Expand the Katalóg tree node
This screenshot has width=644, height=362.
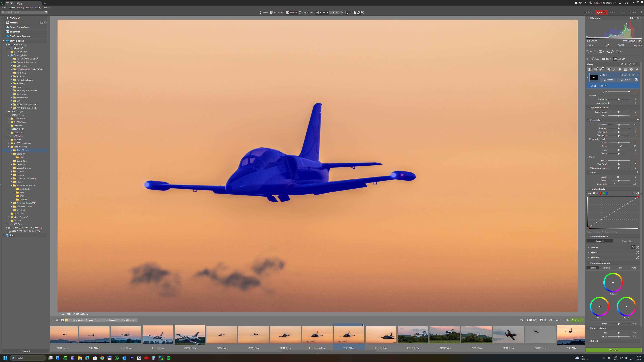(x=4, y=22)
